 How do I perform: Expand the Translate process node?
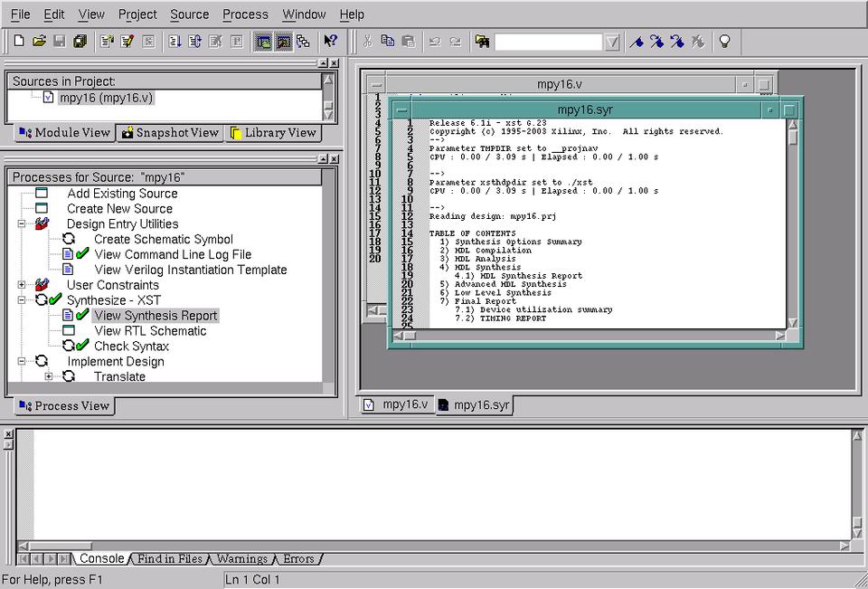(x=49, y=376)
